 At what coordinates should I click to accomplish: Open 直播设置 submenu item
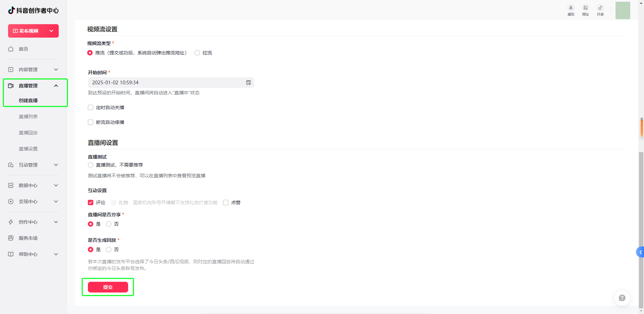click(28, 149)
